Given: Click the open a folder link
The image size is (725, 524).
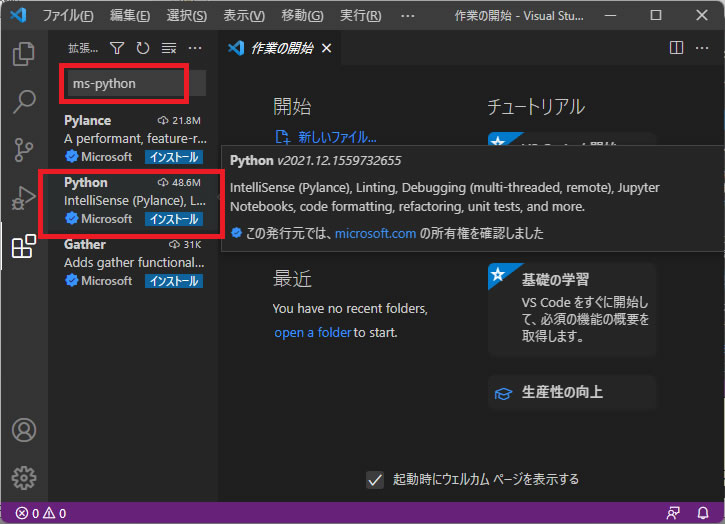Looking at the screenshot, I should [x=312, y=332].
